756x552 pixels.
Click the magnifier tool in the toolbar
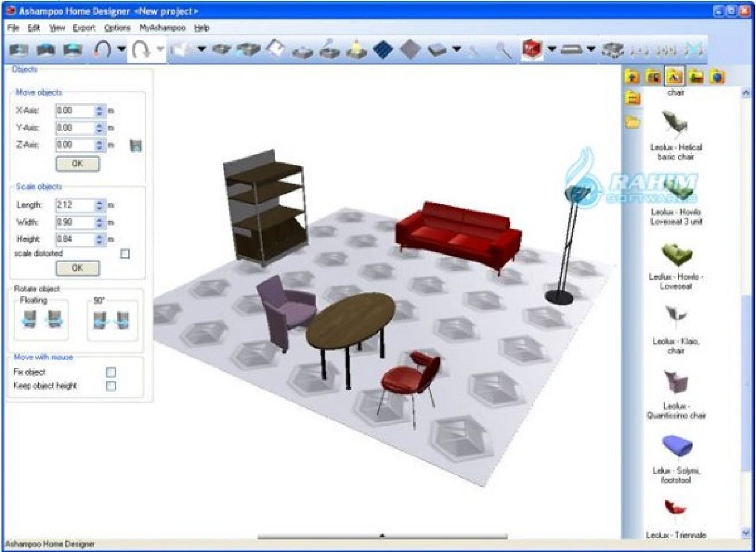point(503,50)
